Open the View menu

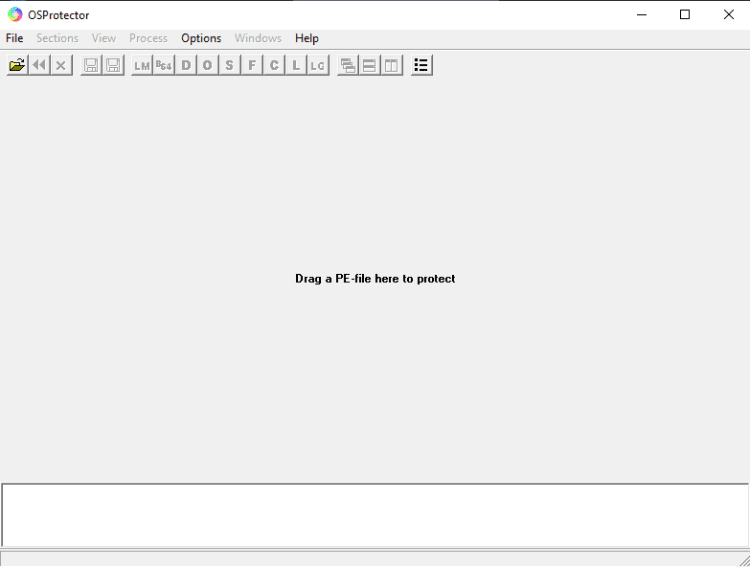(x=104, y=38)
